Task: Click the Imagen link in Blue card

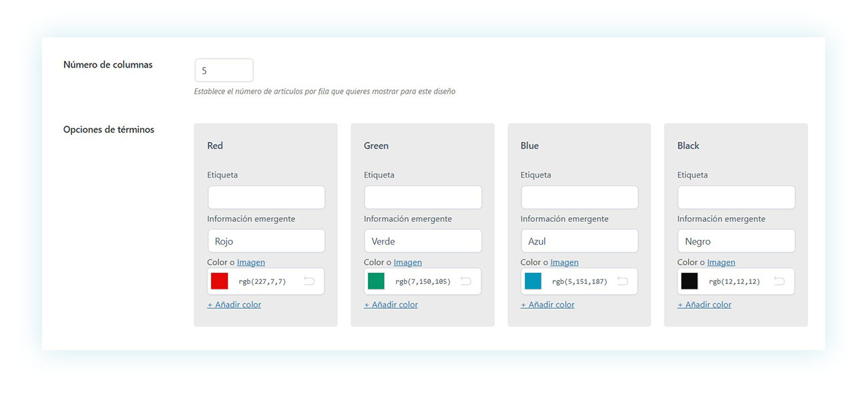Action: [564, 263]
